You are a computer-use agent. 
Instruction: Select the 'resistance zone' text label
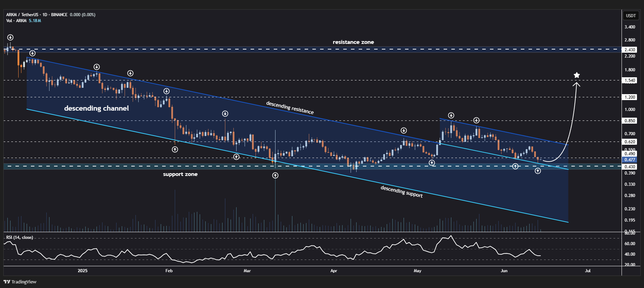pos(353,42)
